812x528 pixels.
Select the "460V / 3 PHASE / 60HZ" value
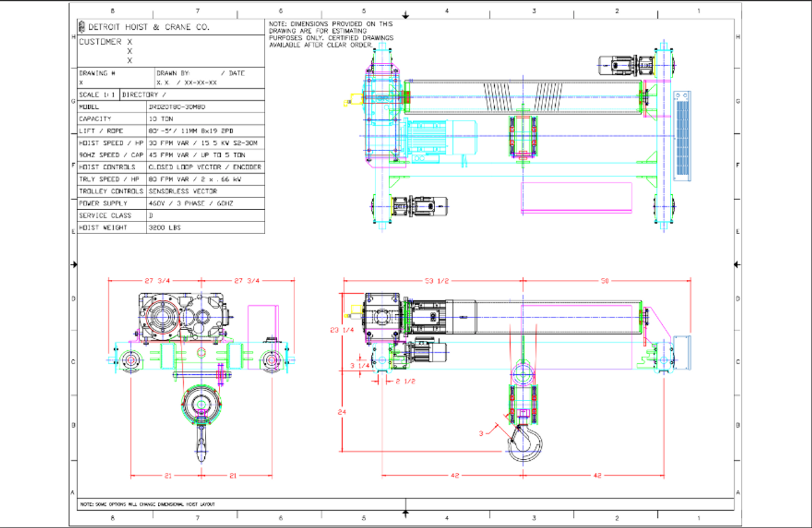click(191, 204)
